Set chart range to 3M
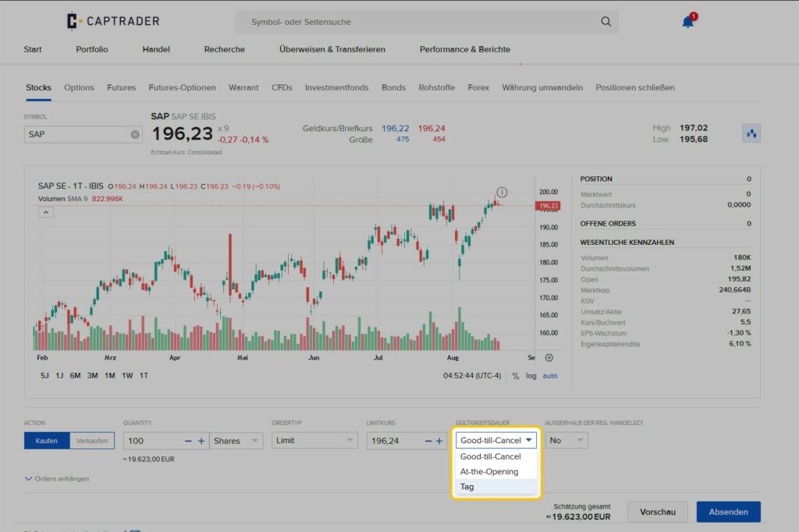 pos(92,375)
